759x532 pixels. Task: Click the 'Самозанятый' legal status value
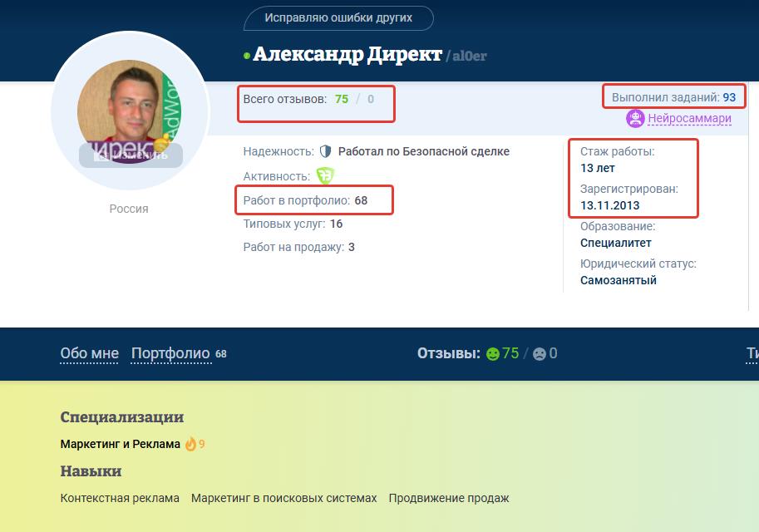tap(619, 280)
